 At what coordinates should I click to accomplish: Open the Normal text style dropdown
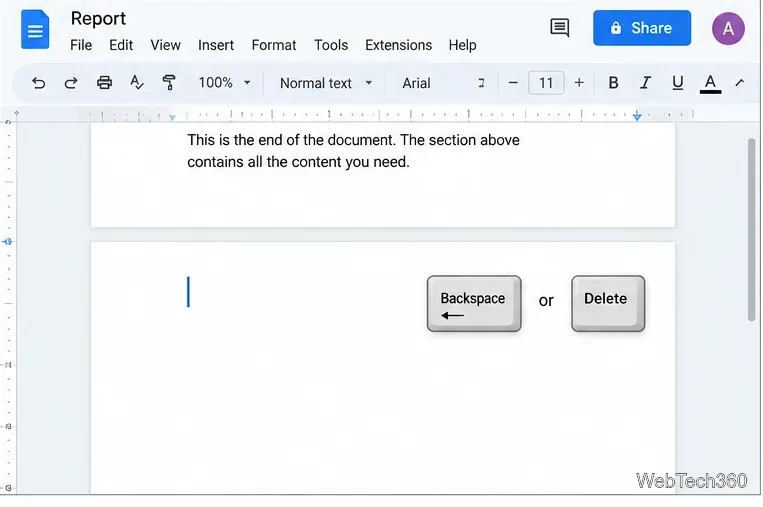(326, 83)
